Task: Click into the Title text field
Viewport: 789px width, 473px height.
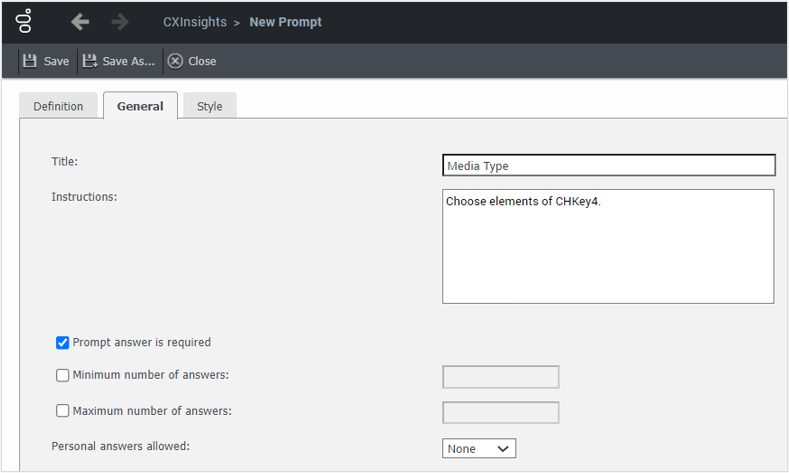Action: (x=608, y=166)
